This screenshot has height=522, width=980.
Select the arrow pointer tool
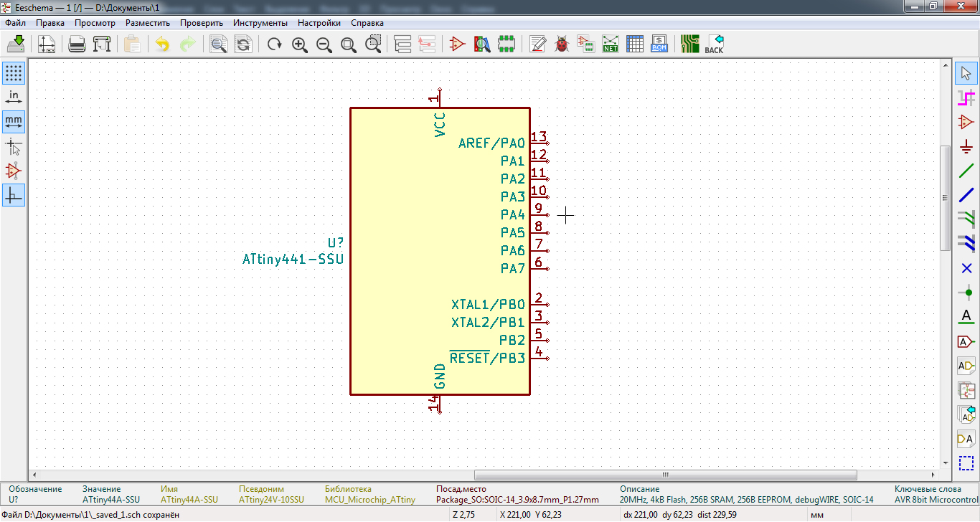[x=966, y=73]
